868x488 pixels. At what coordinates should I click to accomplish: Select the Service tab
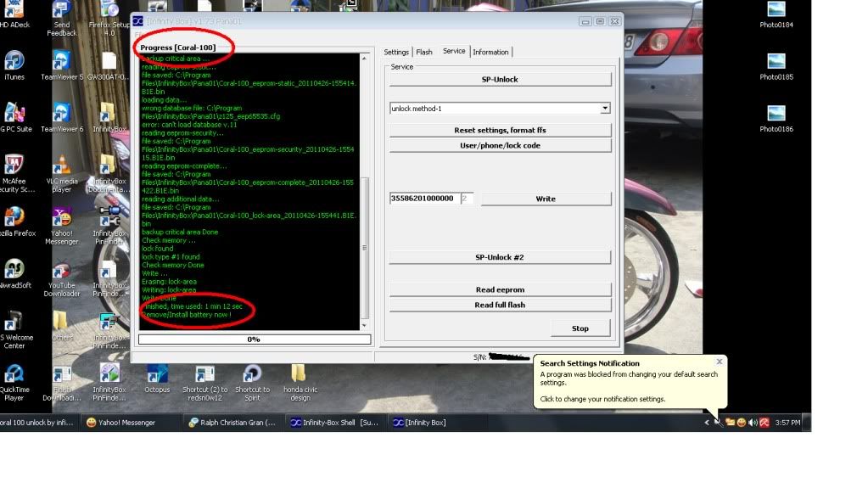(454, 51)
